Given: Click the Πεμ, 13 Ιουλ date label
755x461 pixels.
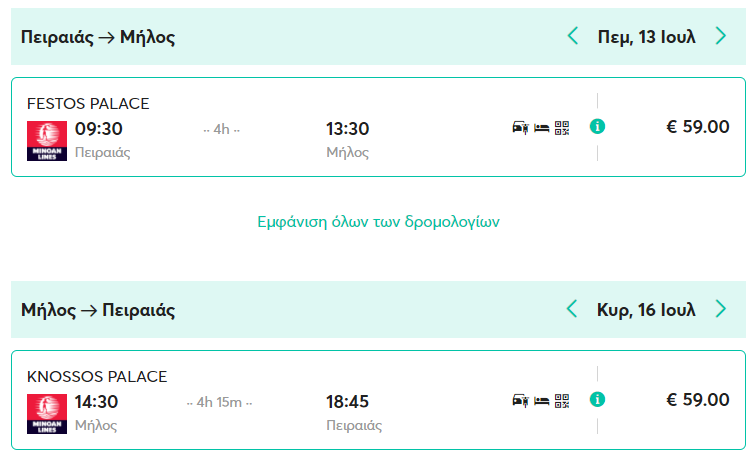Looking at the screenshot, I should click(646, 37).
